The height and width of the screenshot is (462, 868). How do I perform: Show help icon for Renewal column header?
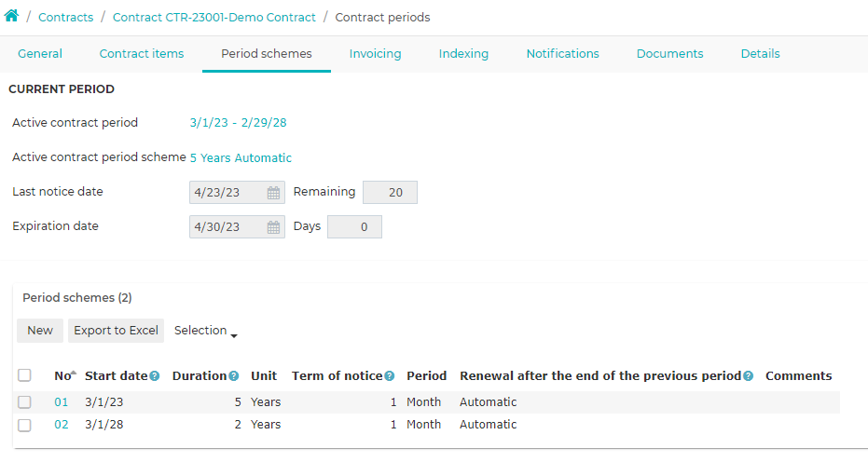[749, 376]
